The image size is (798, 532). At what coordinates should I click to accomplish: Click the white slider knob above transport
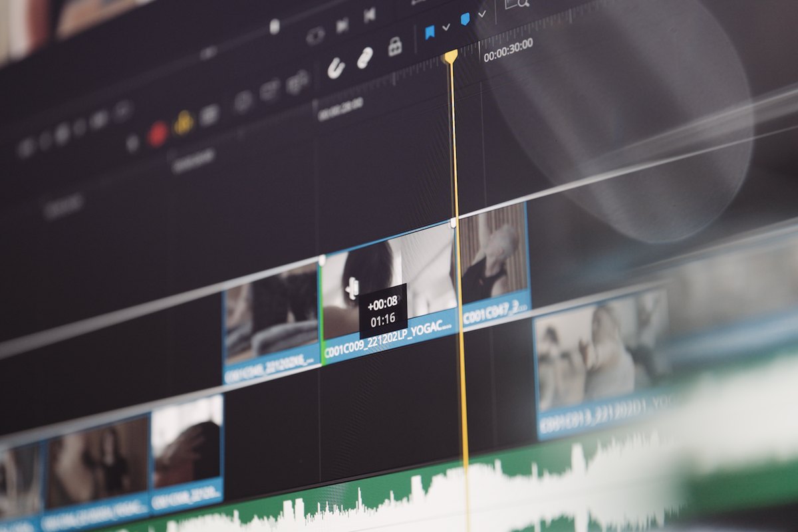tap(275, 27)
